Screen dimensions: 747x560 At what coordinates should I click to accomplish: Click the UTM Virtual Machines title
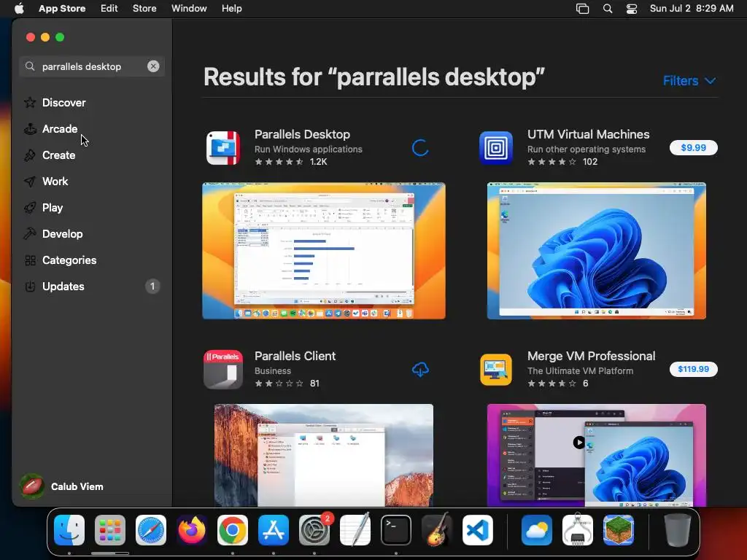click(589, 134)
